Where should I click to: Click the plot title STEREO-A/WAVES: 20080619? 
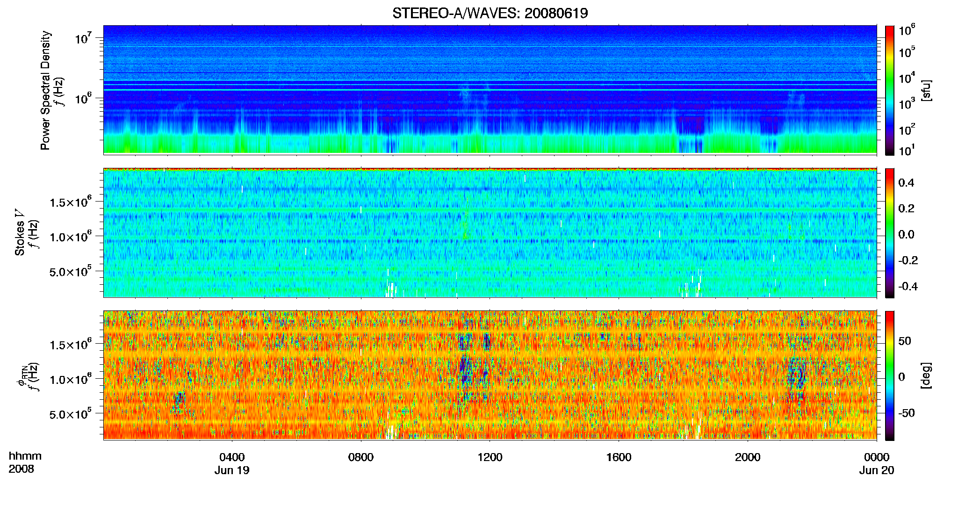(490, 13)
